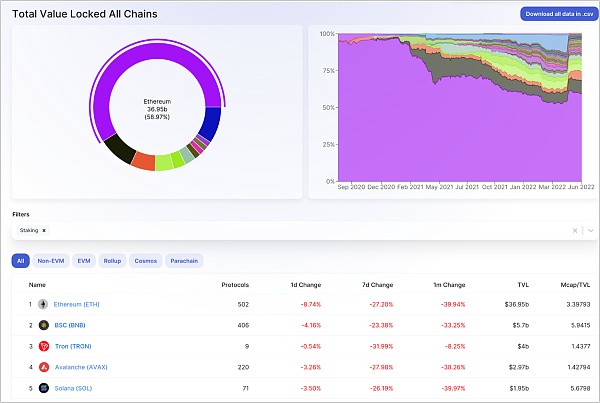Click the Tron chain logo icon
Viewport: 600px width, 403px height.
[x=44, y=346]
